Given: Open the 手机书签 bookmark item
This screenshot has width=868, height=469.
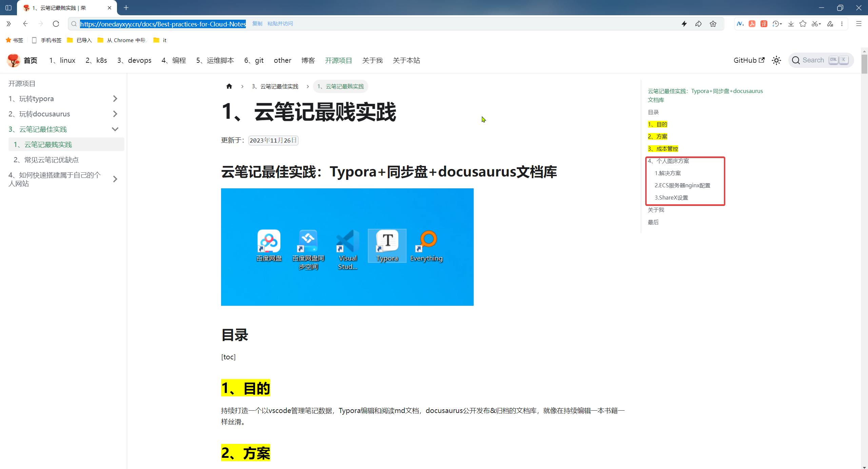Looking at the screenshot, I should click(x=46, y=40).
